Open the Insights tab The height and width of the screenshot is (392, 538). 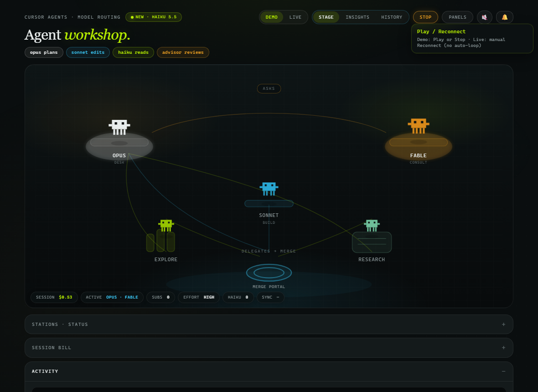pyautogui.click(x=357, y=17)
